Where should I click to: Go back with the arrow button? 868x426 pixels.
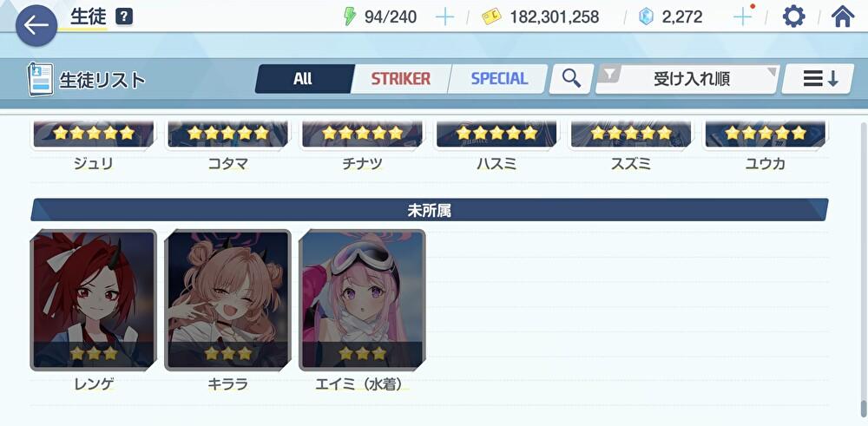36,25
